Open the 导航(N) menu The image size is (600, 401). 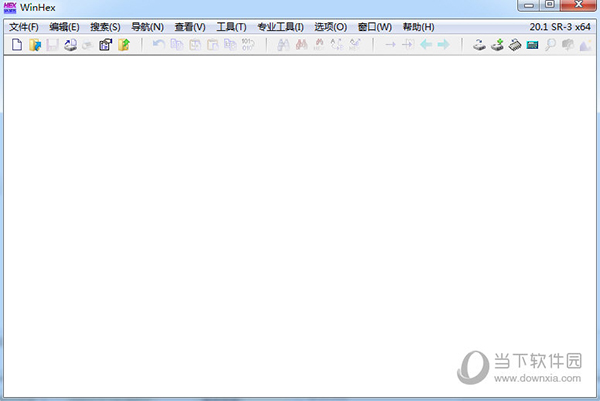pos(147,27)
